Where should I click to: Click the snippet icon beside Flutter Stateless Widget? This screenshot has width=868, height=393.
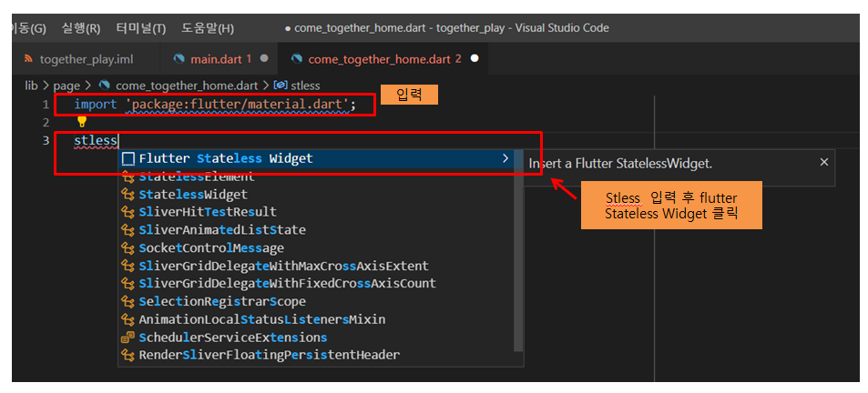tap(128, 159)
